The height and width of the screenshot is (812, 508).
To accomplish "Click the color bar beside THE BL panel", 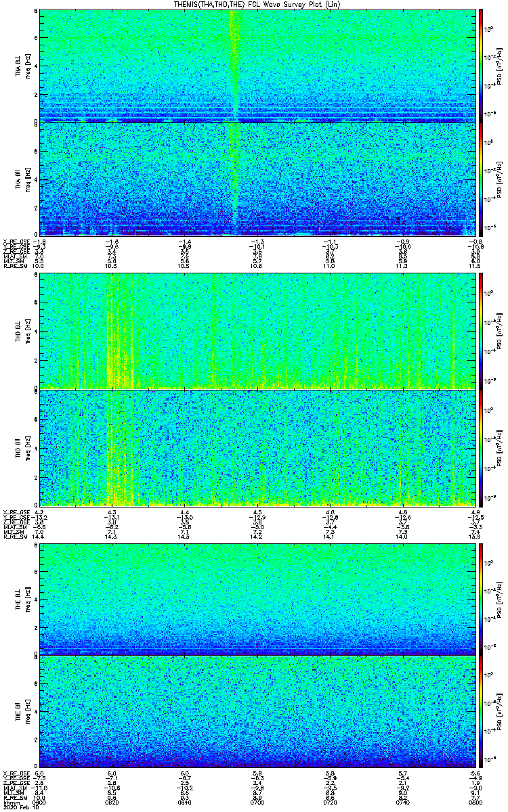I will point(481,598).
